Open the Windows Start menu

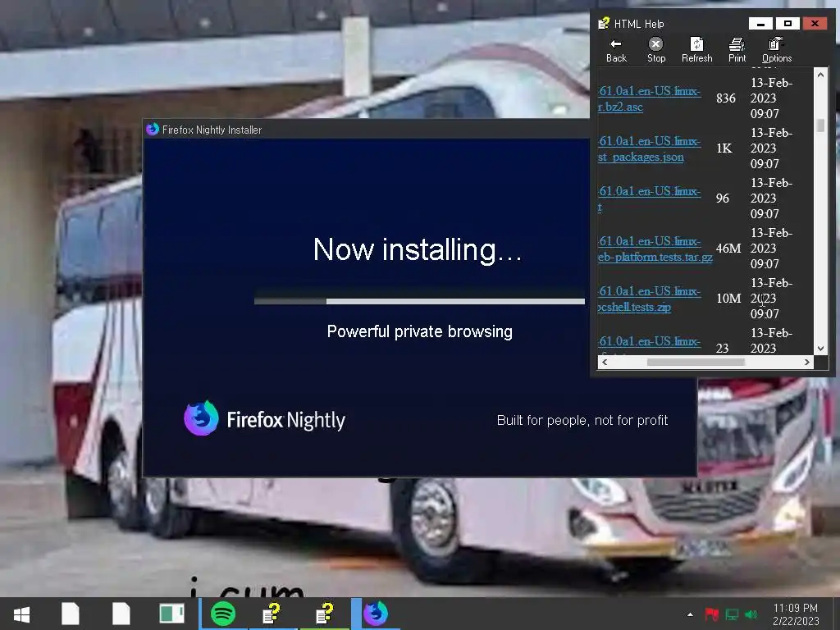[21, 614]
